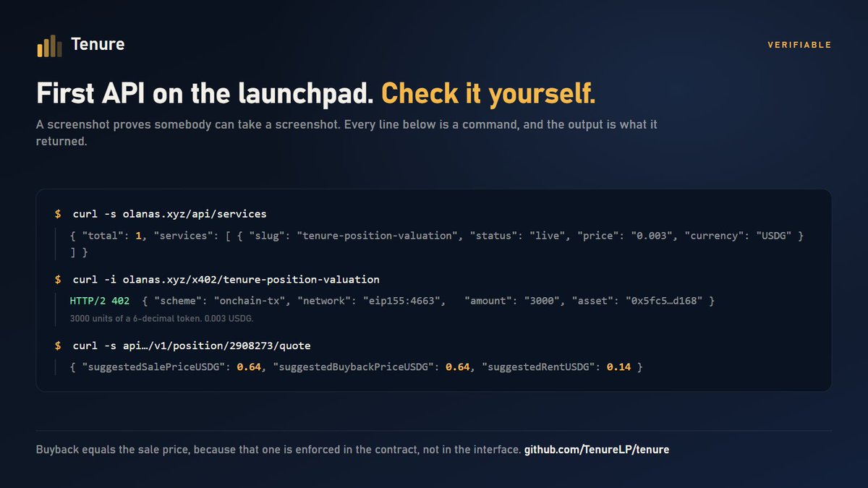This screenshot has height=488, width=868.
Task: Select the command "curl -s olanas.xyz/api/services"
Action: 170,214
